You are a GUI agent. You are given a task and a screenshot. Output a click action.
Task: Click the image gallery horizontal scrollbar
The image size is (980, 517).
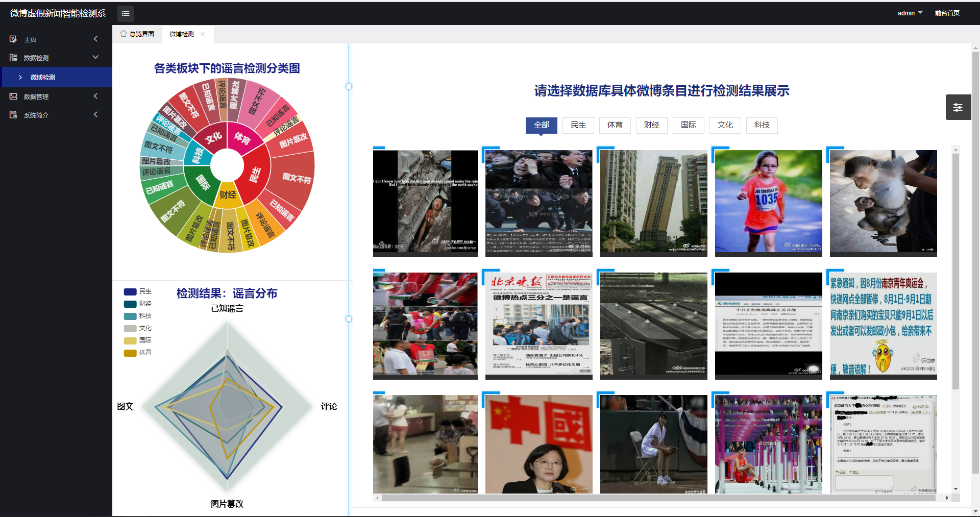(658, 498)
